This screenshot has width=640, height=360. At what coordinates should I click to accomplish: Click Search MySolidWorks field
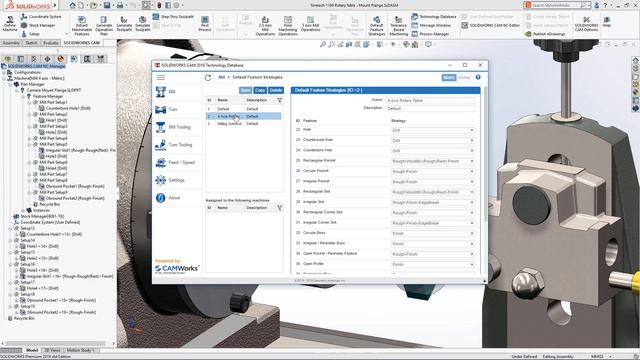coord(557,5)
